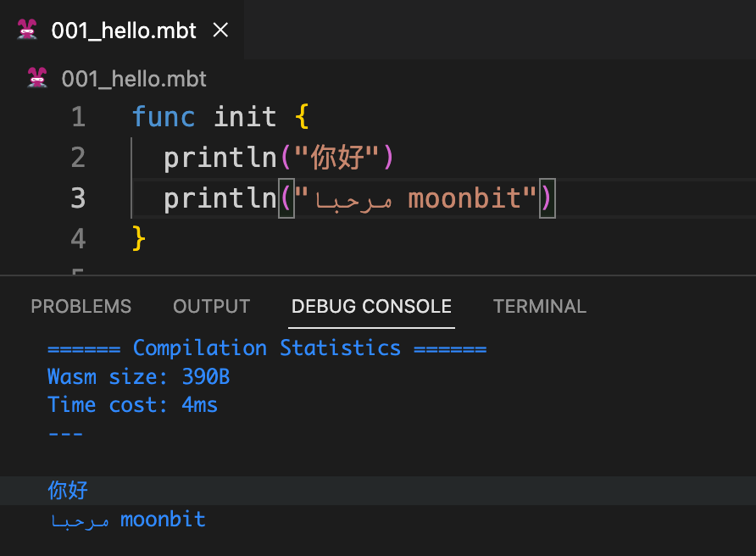
Task: Click the closing yellow curly brace
Action: point(139,239)
